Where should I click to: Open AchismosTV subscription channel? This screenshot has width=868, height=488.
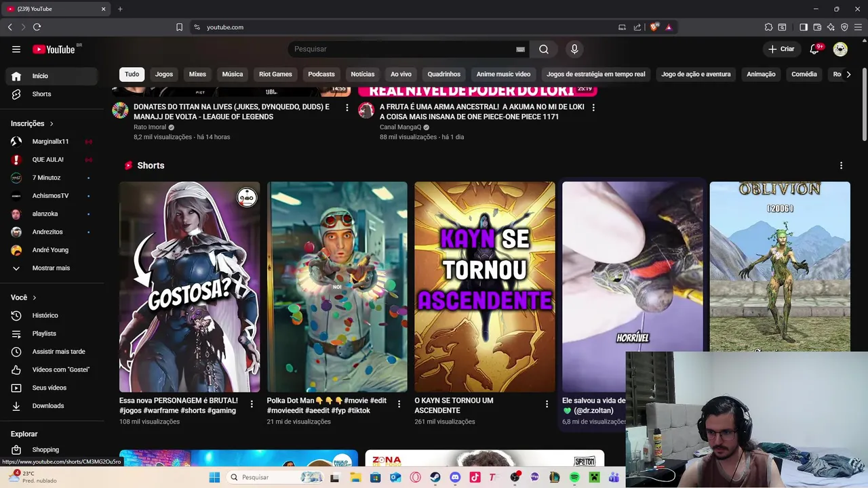pos(52,196)
